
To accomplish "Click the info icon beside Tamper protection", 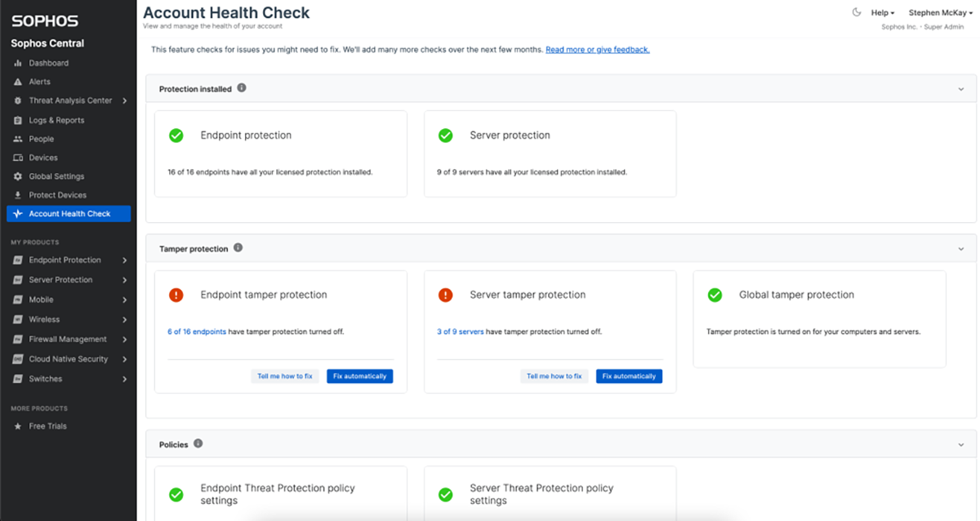I will (x=238, y=248).
